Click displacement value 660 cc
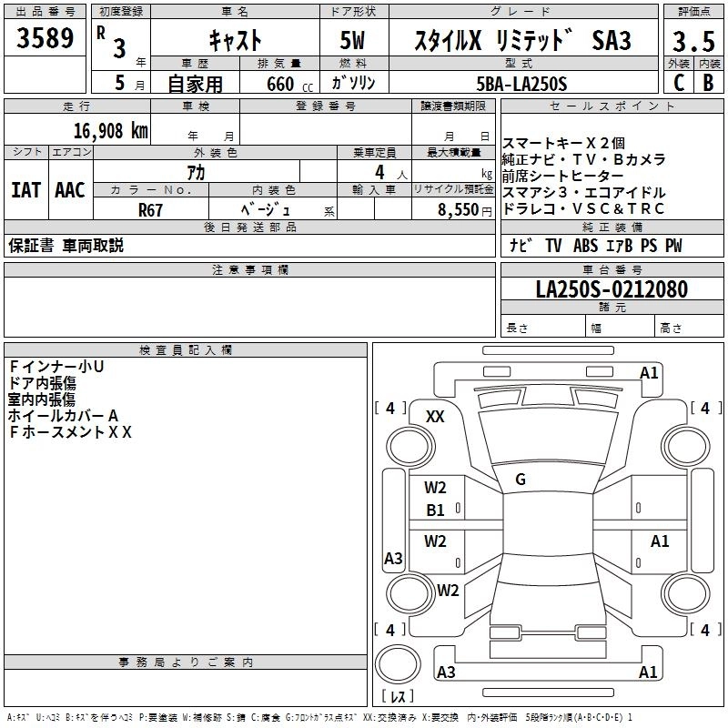 pyautogui.click(x=289, y=85)
